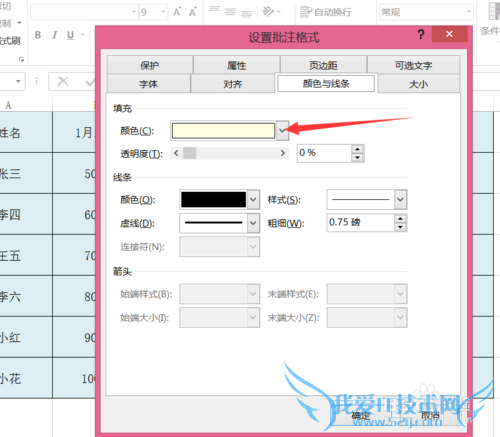Click the pale yellow fill color swatch
The width and height of the screenshot is (500, 437).
[x=223, y=131]
